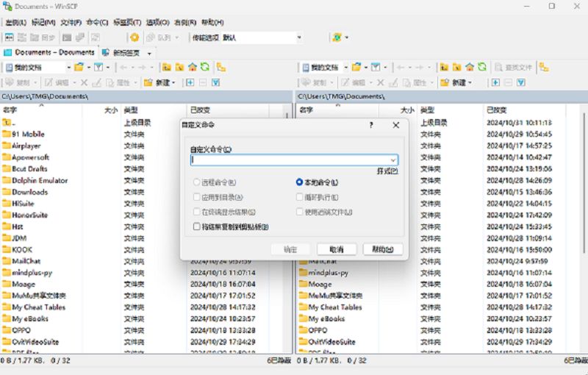Open the 选项(O) menu

pyautogui.click(x=158, y=23)
